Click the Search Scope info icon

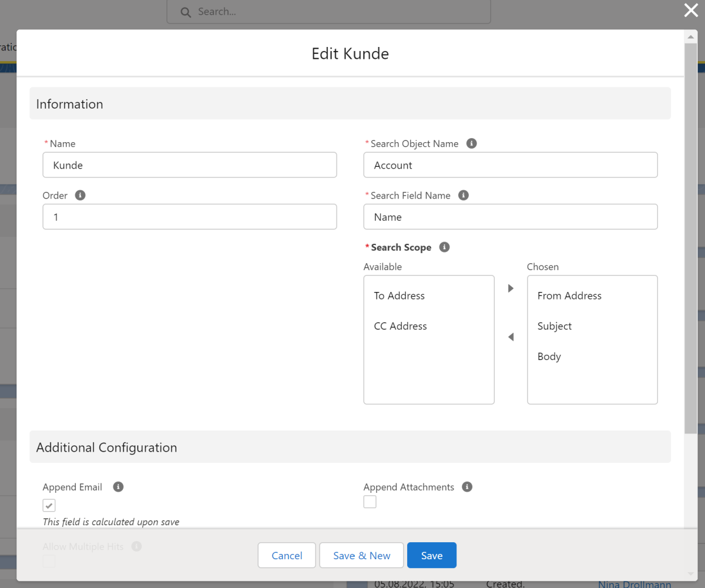445,247
